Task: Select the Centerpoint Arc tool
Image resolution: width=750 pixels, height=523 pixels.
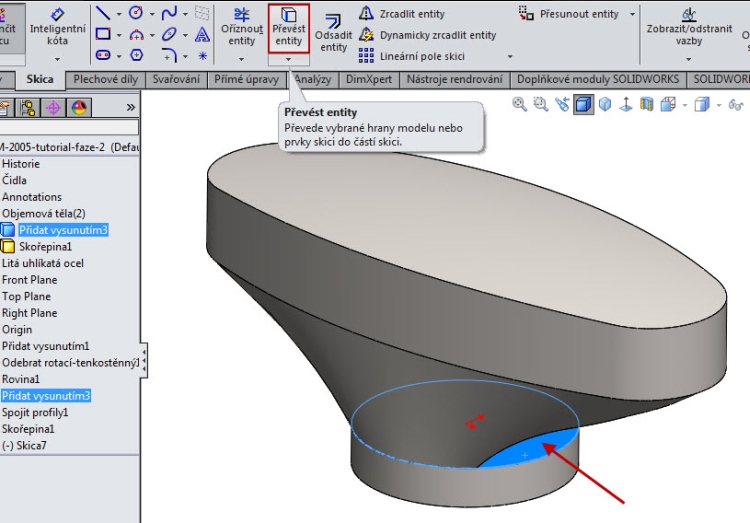Action: [136, 34]
